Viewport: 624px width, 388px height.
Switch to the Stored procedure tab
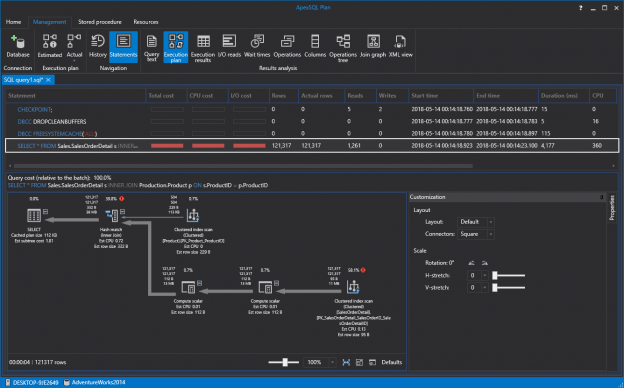[100, 22]
